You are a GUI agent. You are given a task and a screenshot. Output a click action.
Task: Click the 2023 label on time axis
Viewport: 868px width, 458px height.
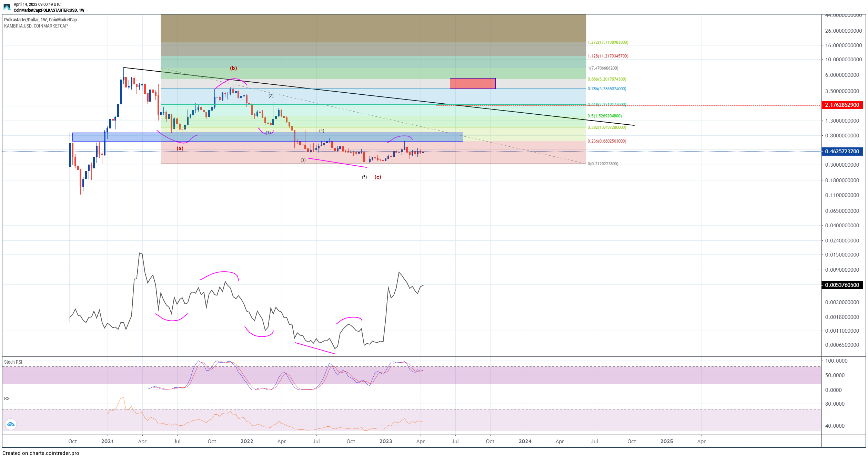tap(385, 441)
